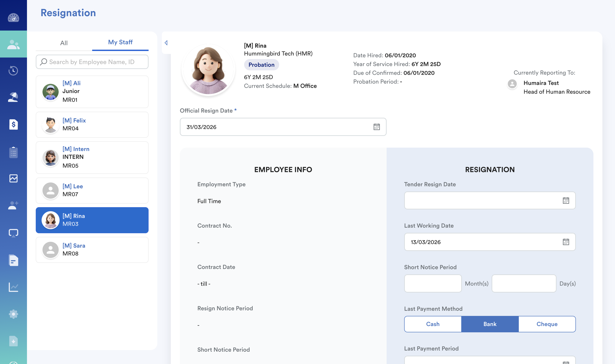The image size is (615, 364).
Task: Open calendar picker for Last Working Date
Action: pyautogui.click(x=566, y=242)
